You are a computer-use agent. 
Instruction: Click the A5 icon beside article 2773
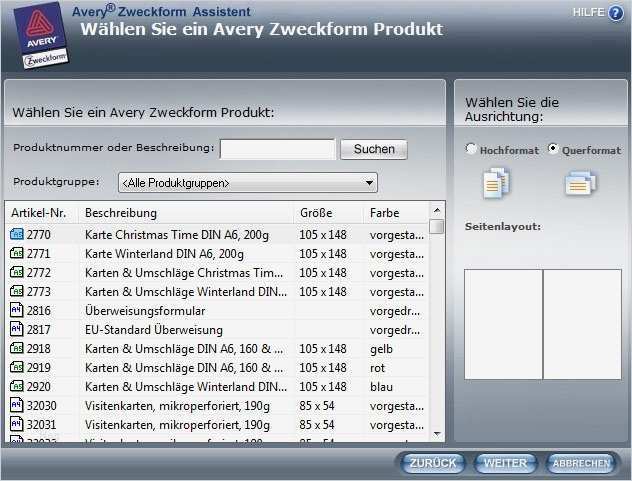point(17,291)
